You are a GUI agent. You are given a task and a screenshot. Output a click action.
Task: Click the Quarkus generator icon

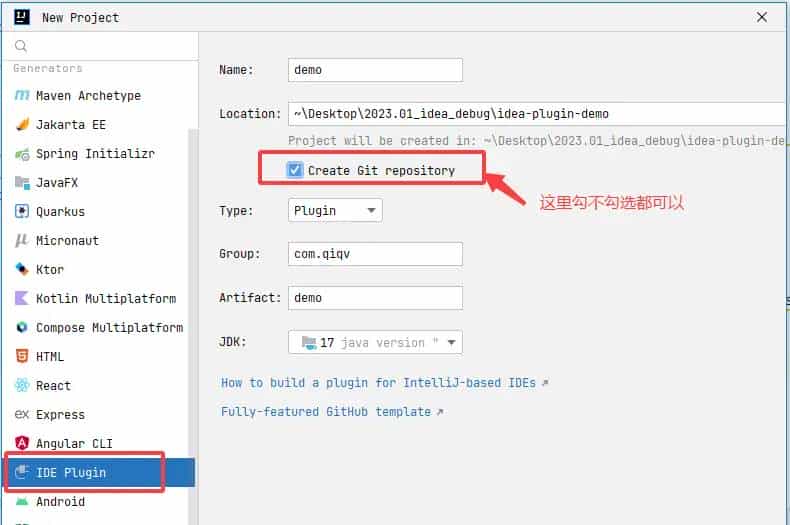coord(22,211)
